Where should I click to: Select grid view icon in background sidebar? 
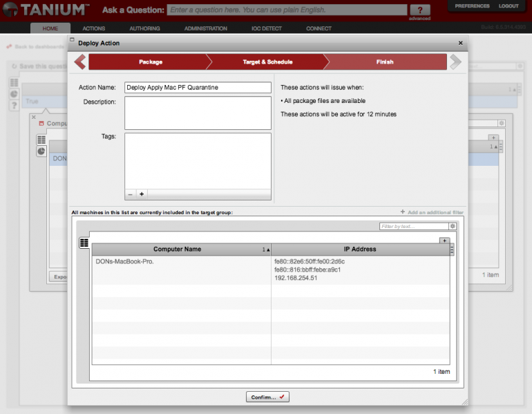15,82
